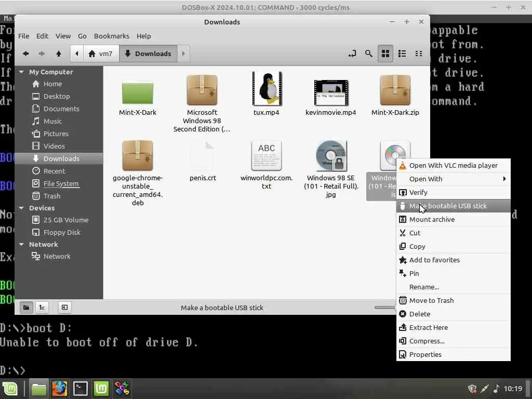Image resolution: width=532 pixels, height=399 pixels.
Task: Open the Terminal from the taskbar
Action: click(x=81, y=389)
